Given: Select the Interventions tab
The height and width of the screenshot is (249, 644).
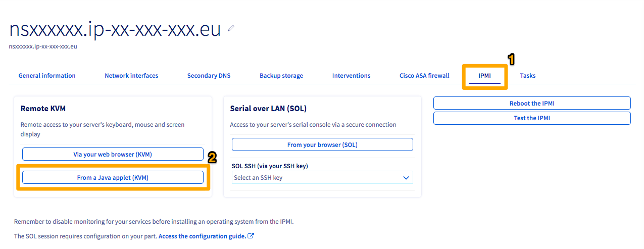Looking at the screenshot, I should click(351, 76).
